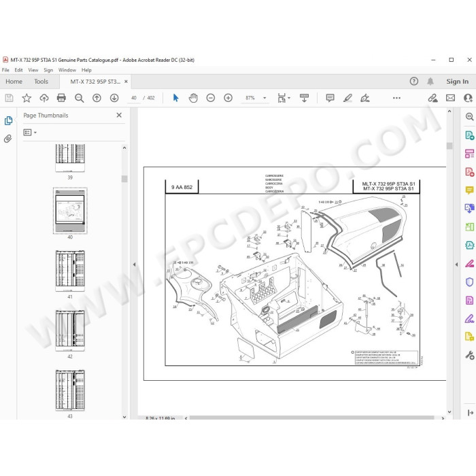The image size is (476, 476).
Task: Toggle the Page Thumbnails sidebar icon
Action: (x=8, y=120)
